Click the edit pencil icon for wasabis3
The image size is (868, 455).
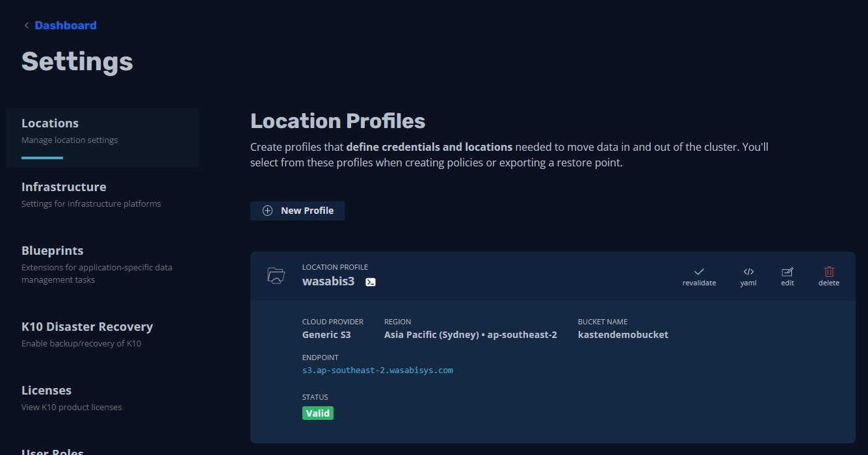tap(787, 272)
